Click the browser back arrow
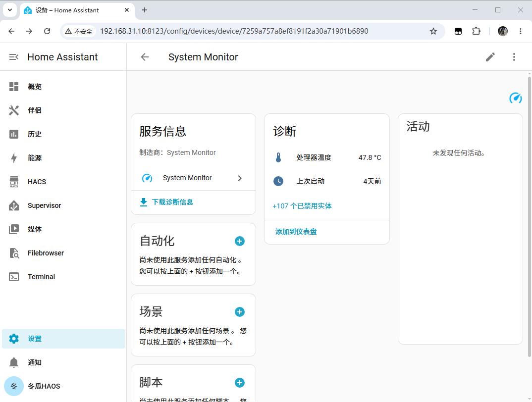Viewport: 532px width, 402px height. (x=11, y=31)
